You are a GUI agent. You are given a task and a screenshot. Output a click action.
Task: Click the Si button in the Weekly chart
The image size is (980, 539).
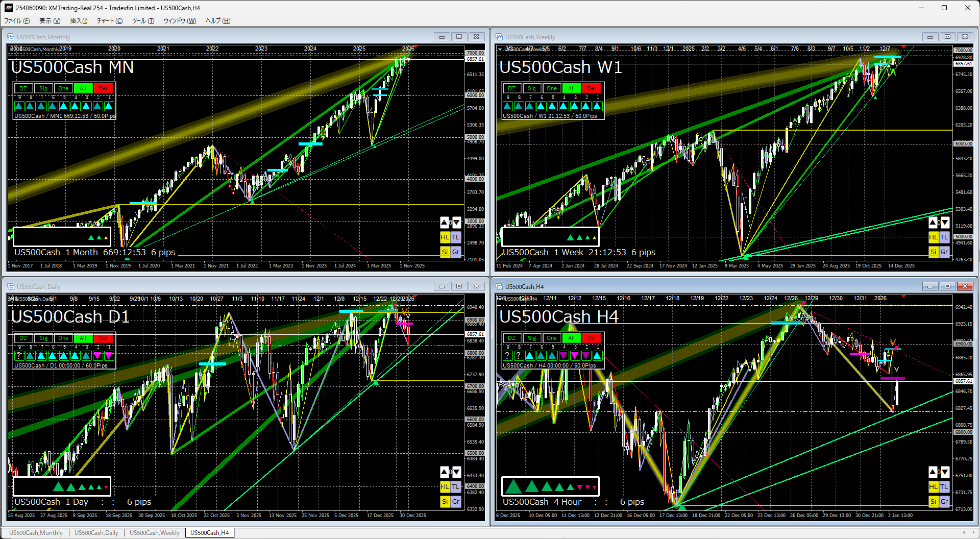[x=933, y=252]
